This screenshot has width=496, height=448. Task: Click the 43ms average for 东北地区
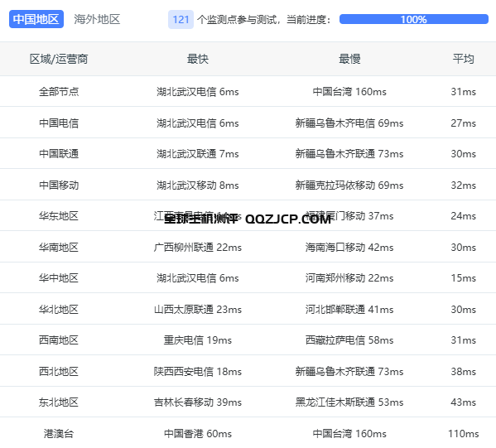pos(464,402)
